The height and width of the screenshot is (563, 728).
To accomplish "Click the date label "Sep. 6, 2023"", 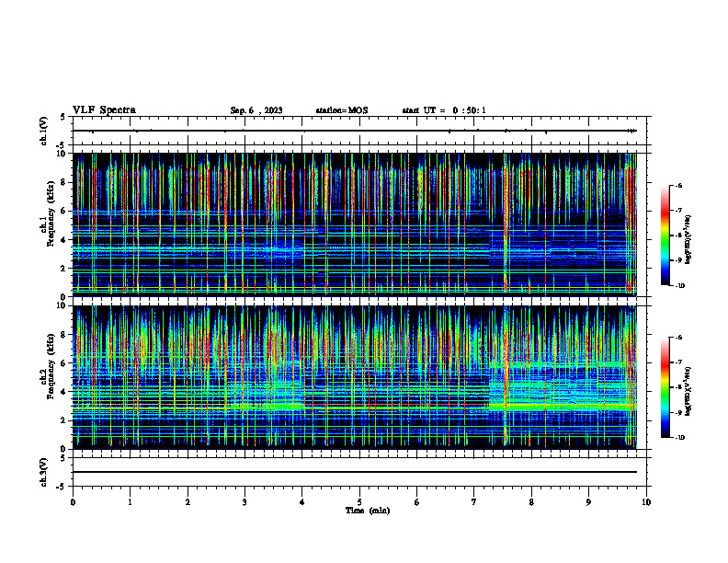I will (256, 110).
